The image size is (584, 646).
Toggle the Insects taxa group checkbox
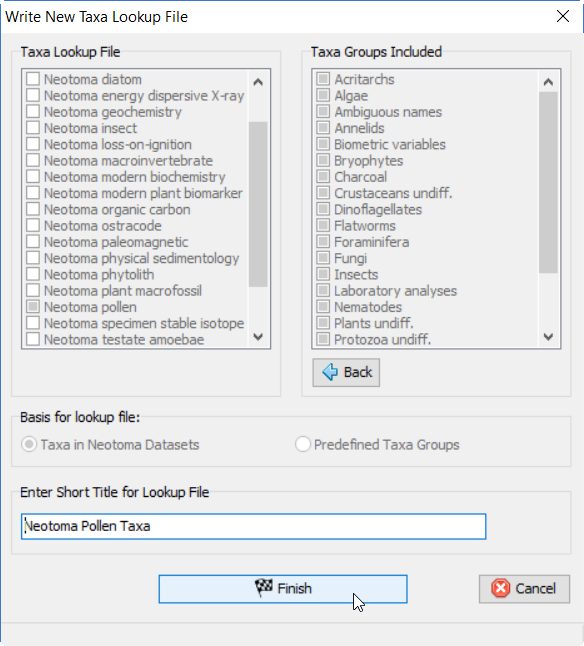323,274
